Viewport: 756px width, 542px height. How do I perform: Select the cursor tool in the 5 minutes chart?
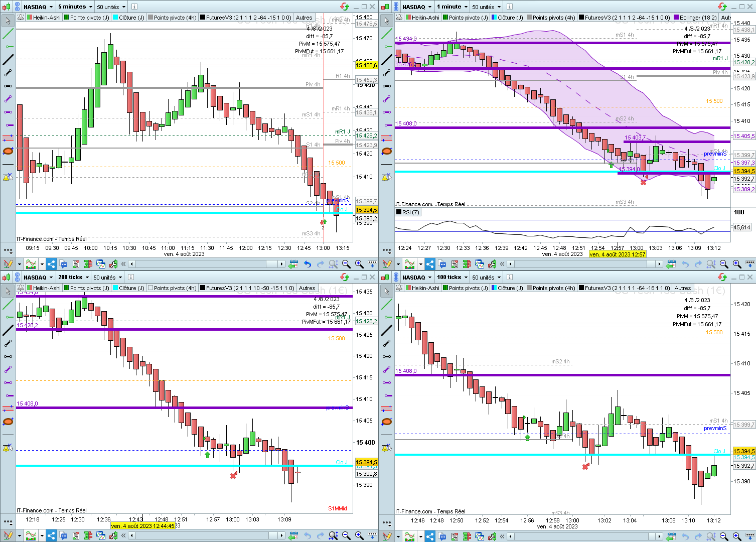pyautogui.click(x=8, y=21)
